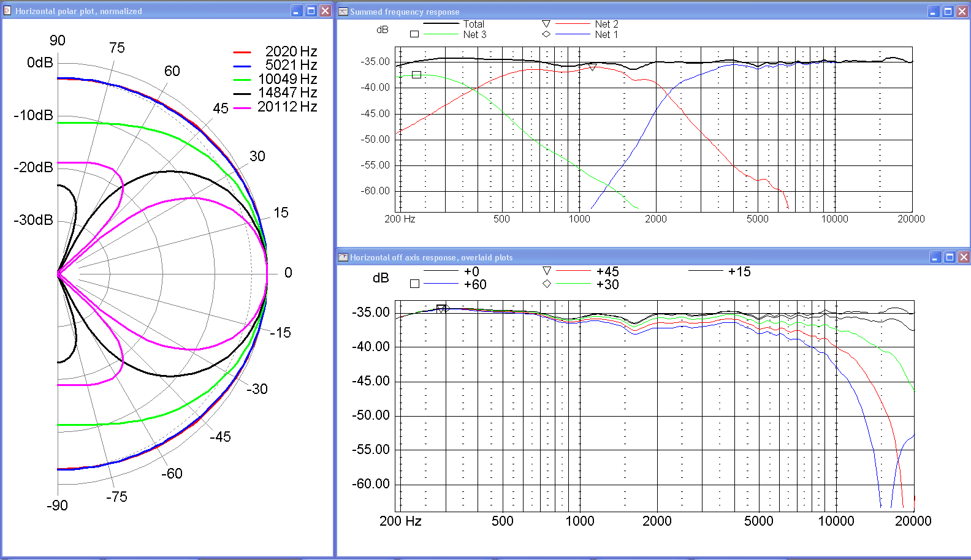Click the triangle marker on the red Net 2 curve
Screen dimensions: 971x560
click(x=593, y=67)
